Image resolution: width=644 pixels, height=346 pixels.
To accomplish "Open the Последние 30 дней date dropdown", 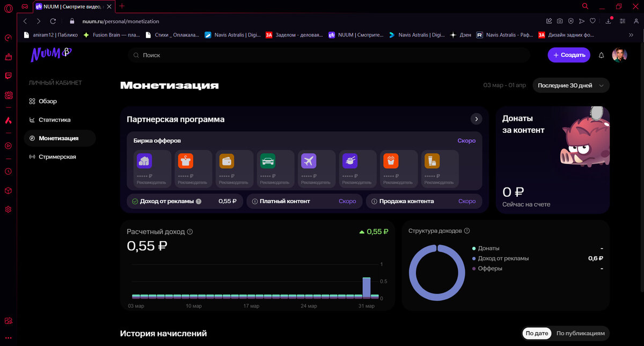I will pyautogui.click(x=571, y=85).
